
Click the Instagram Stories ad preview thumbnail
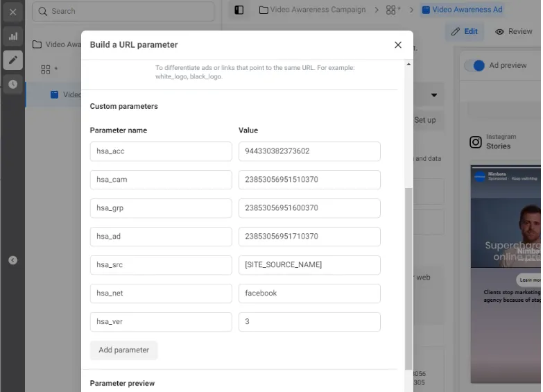point(506,274)
